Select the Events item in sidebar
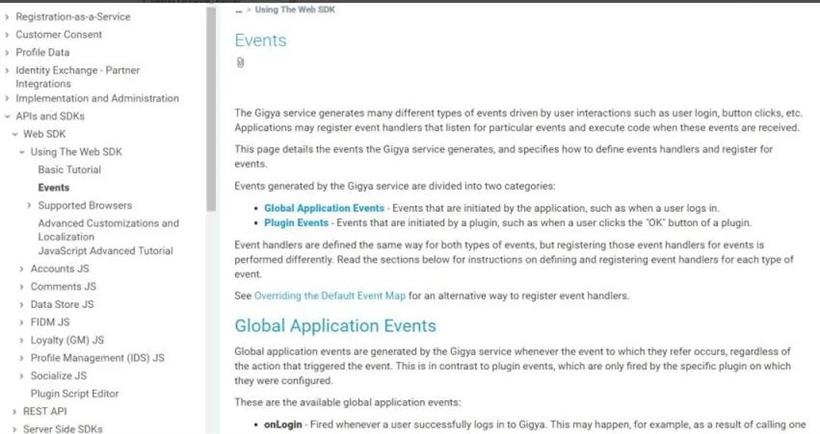Viewport: 820px width, 434px height. click(54, 187)
